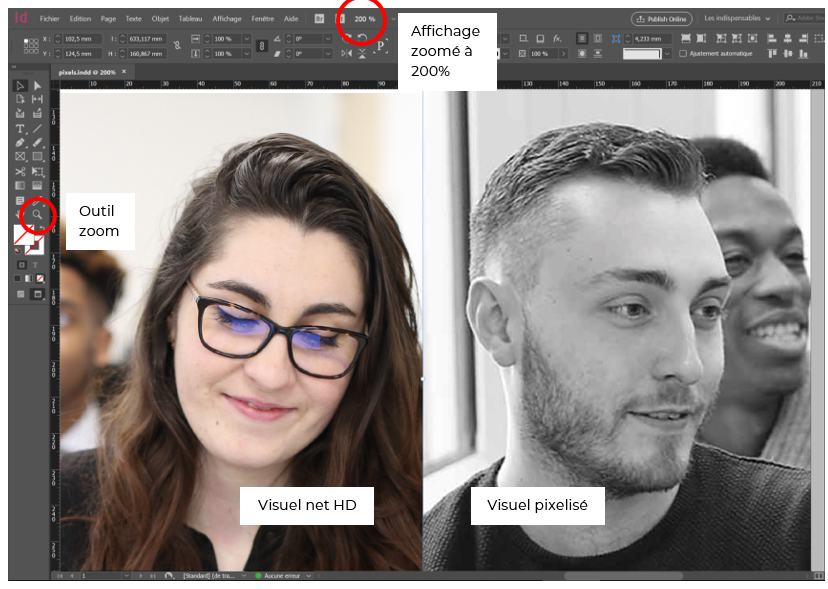Flip the object horizontally
Viewport: 828px width, 589px height.
tap(346, 53)
